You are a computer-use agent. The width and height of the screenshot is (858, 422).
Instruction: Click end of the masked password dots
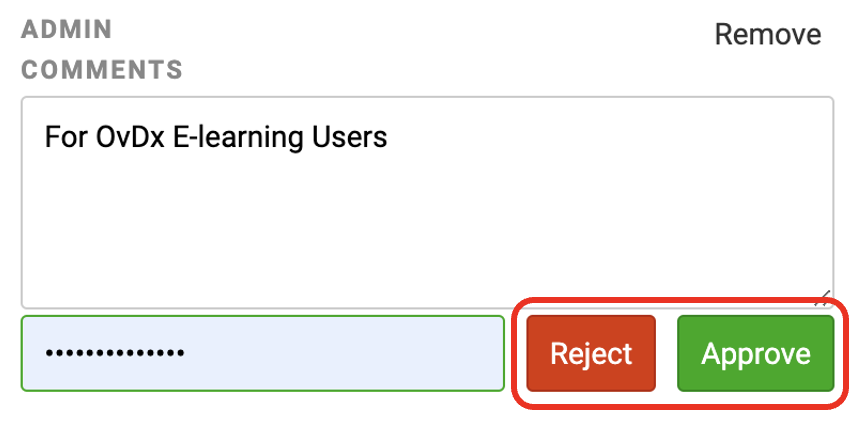point(184,353)
